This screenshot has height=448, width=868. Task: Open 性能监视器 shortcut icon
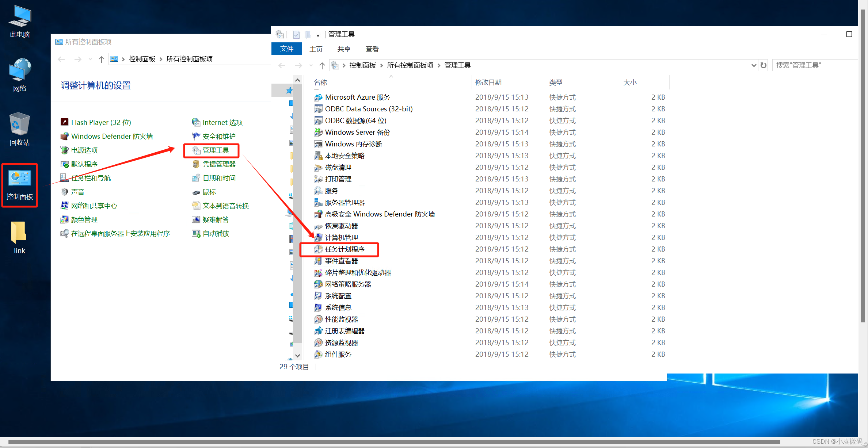tap(318, 319)
